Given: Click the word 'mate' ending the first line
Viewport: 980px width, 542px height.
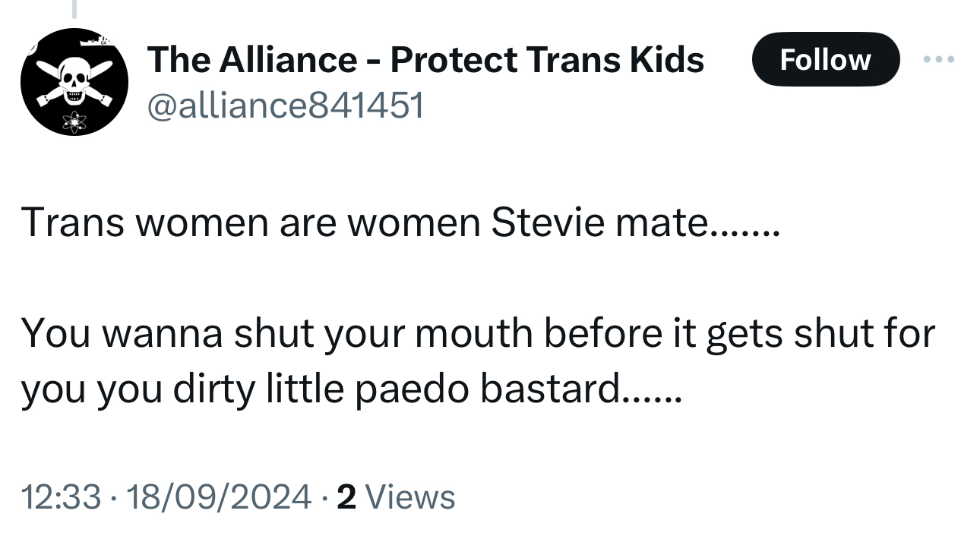Looking at the screenshot, I should (x=669, y=223).
